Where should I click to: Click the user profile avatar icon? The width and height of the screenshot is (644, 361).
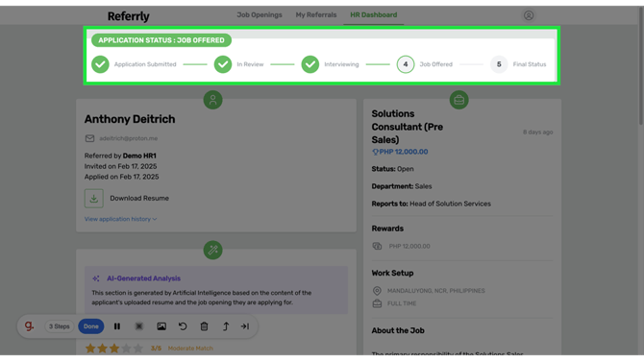[x=529, y=15]
